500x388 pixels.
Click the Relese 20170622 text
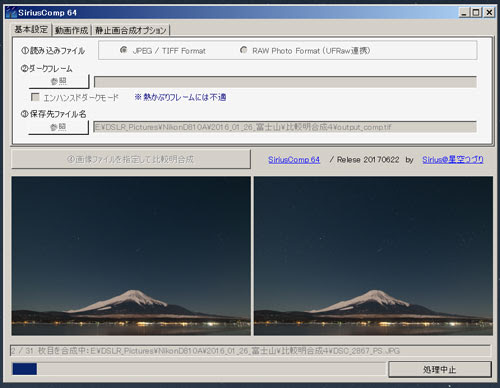pyautogui.click(x=368, y=160)
